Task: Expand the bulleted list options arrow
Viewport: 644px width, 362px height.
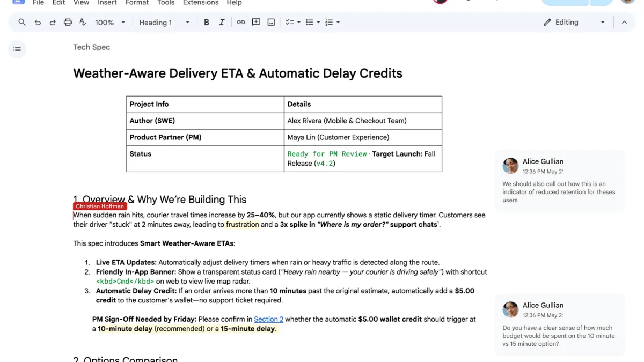Action: point(318,22)
